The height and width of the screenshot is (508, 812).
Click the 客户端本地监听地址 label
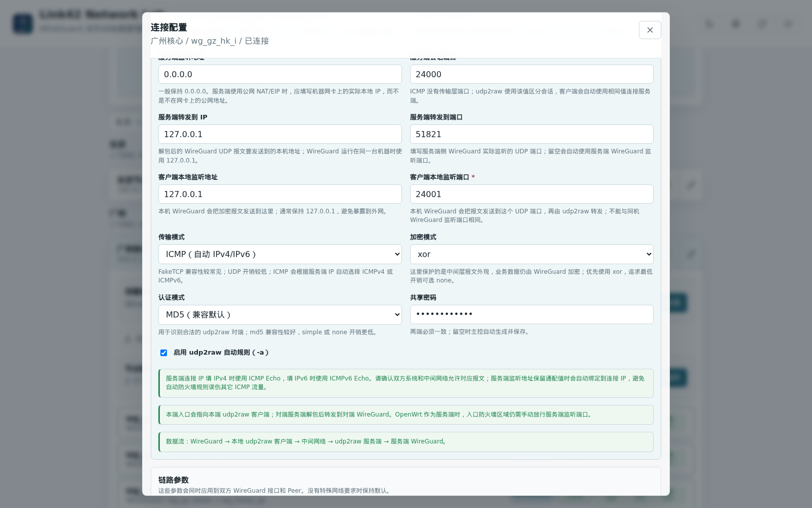188,177
